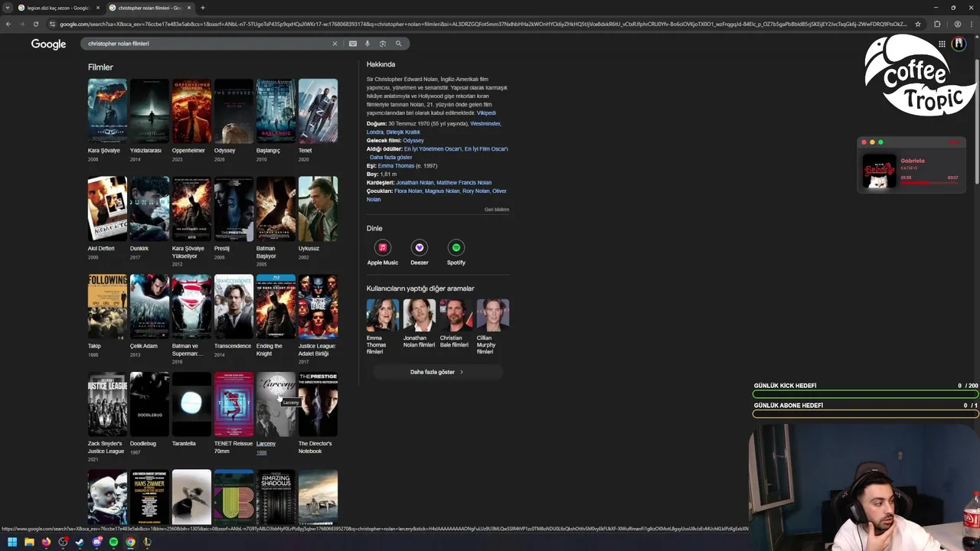Image resolution: width=980 pixels, height=551 pixels.
Task: Open the Yıldızlararası 2014 film poster
Action: (x=149, y=111)
